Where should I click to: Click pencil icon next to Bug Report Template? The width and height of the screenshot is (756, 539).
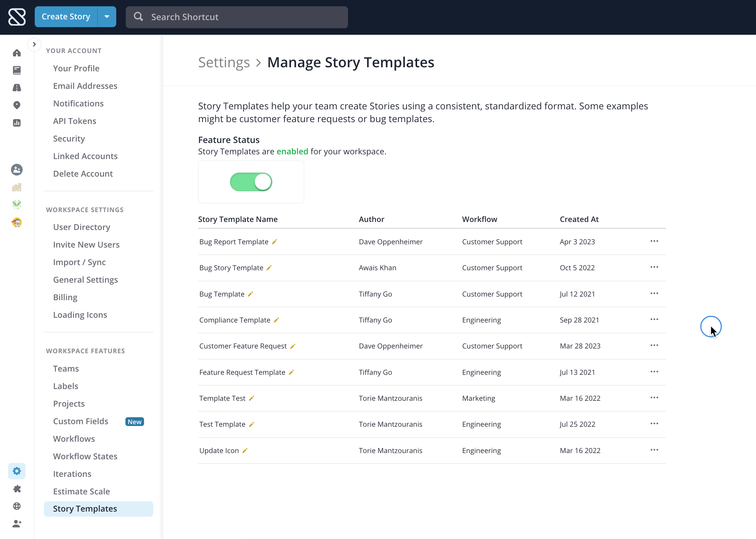pyautogui.click(x=275, y=242)
